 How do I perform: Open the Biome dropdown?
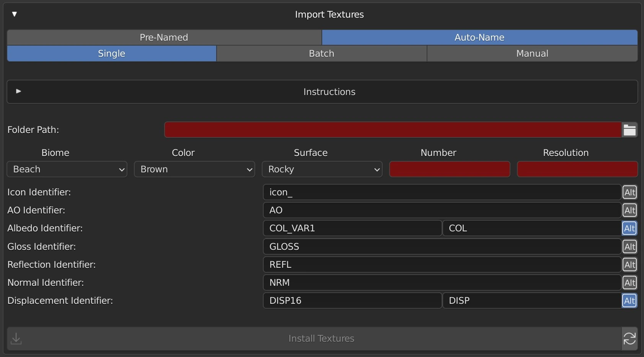click(67, 169)
